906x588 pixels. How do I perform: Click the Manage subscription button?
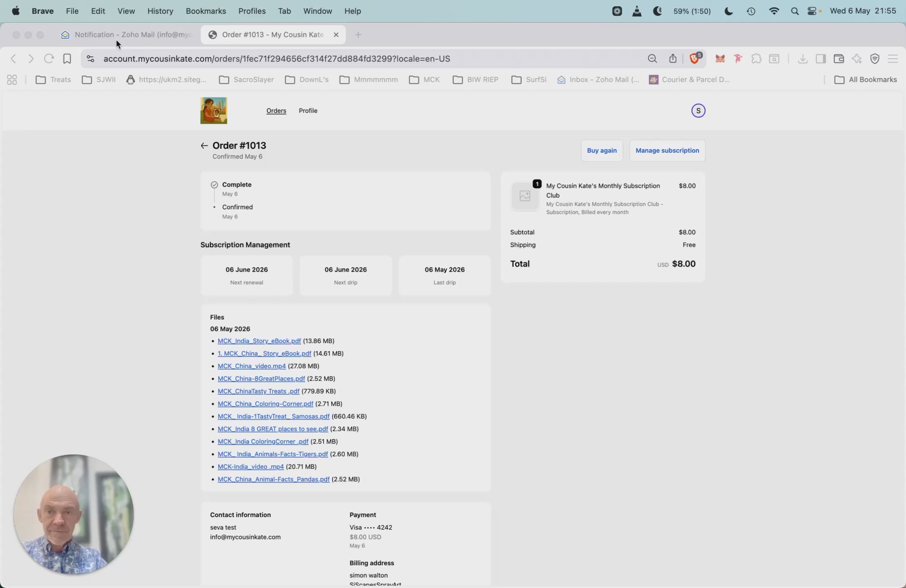tap(667, 151)
